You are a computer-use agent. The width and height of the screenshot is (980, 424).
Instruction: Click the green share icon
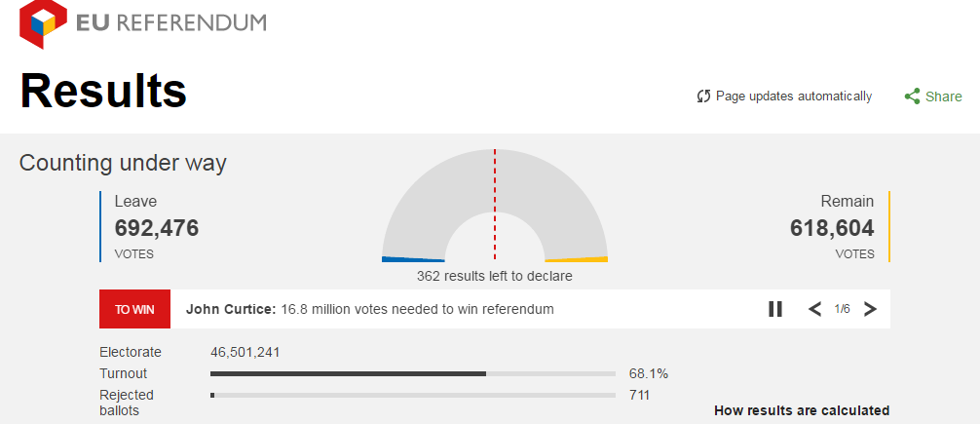[x=912, y=96]
